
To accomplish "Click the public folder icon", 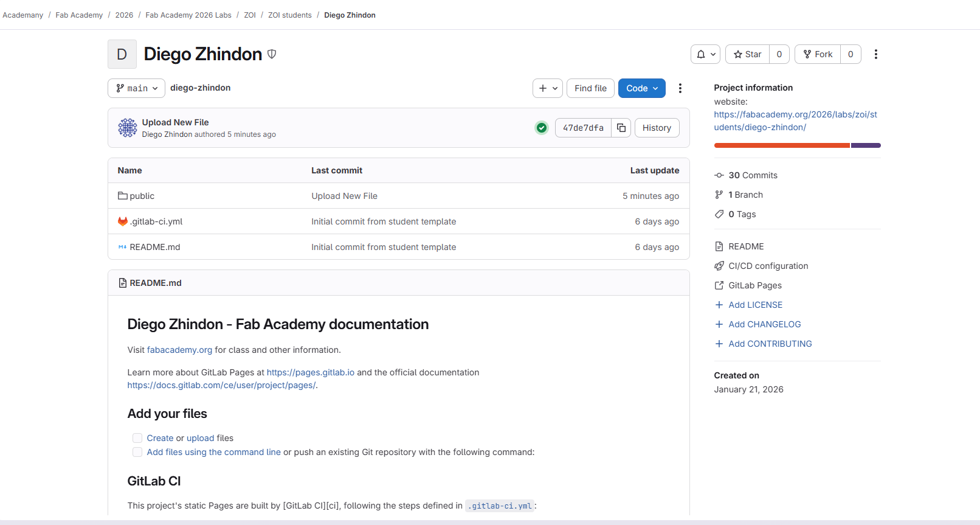I will pyautogui.click(x=123, y=196).
